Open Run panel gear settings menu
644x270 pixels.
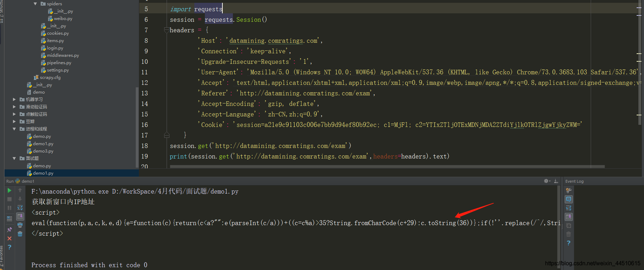tap(547, 181)
